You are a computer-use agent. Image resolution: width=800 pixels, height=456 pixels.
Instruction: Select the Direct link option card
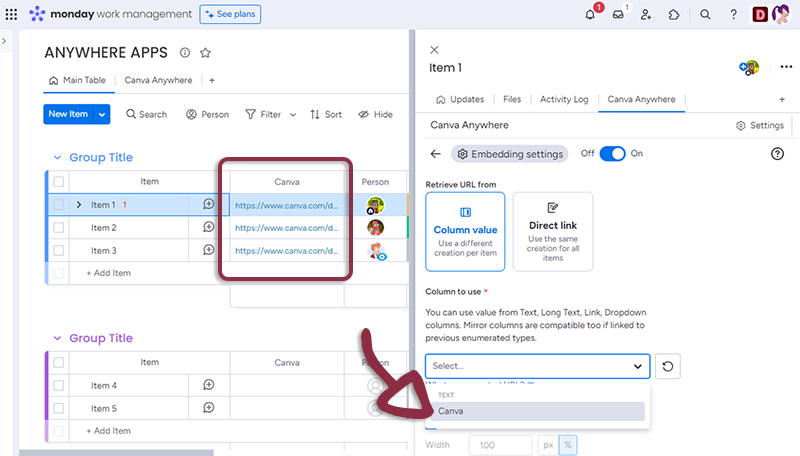(552, 231)
